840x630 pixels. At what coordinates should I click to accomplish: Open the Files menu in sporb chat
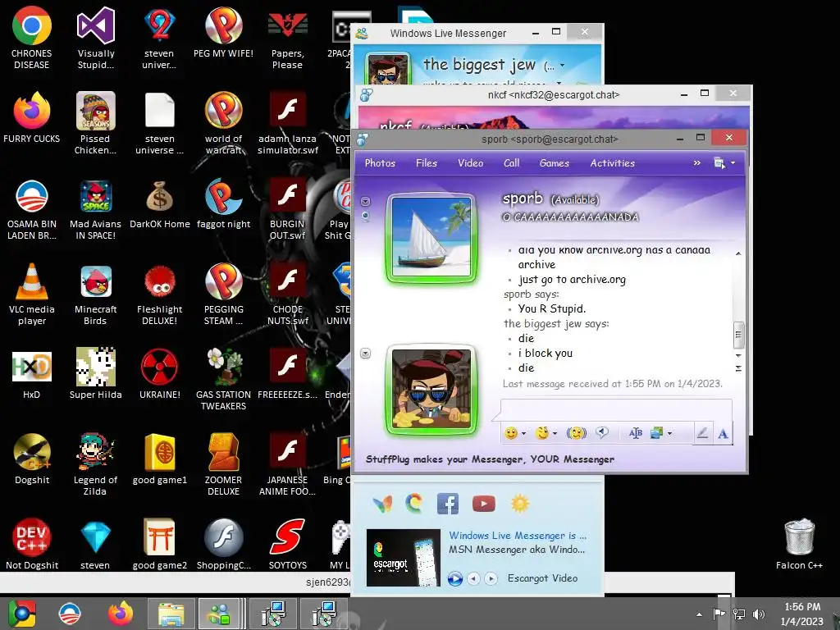[427, 163]
